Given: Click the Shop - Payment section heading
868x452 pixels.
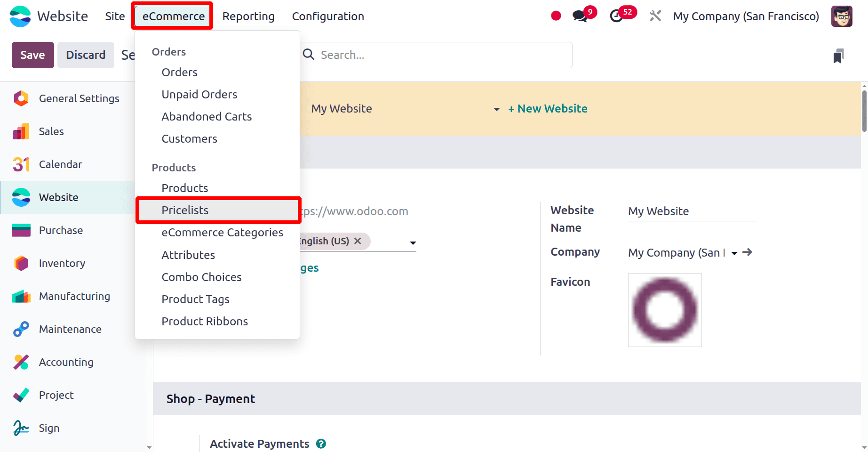Looking at the screenshot, I should [210, 399].
